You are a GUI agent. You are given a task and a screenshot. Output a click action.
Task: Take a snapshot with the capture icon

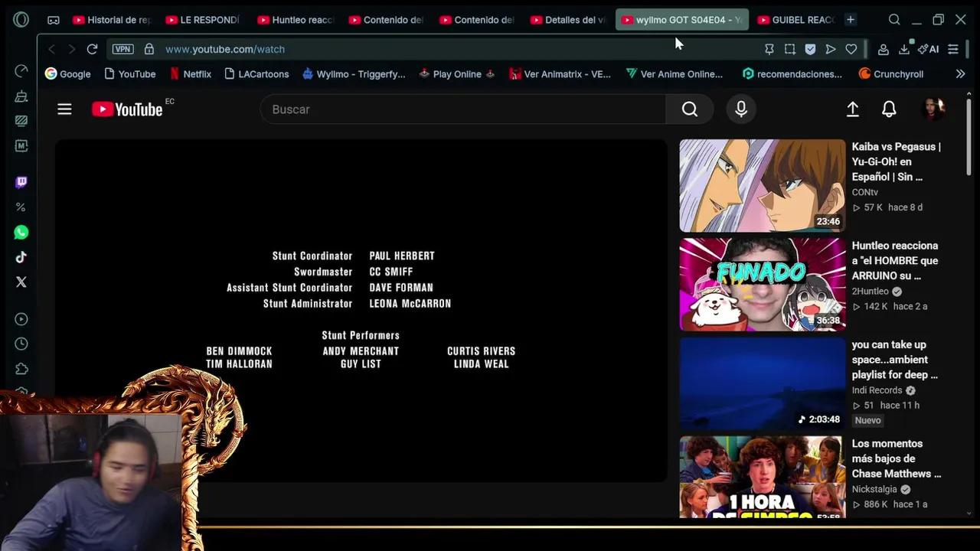790,49
